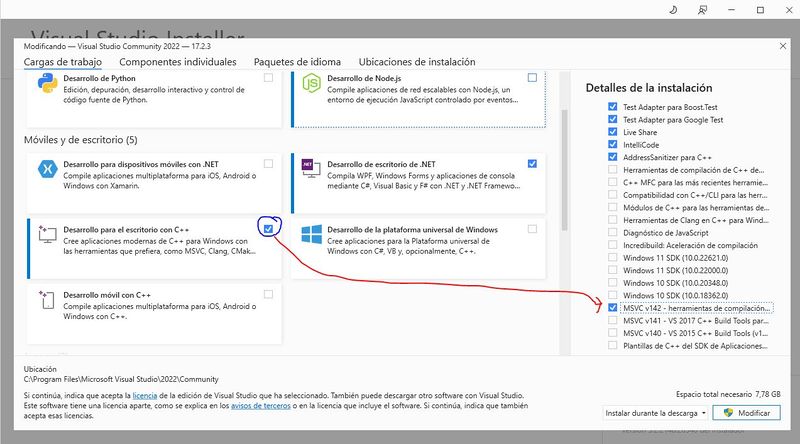Check Windows 10 SDK (10.0.20348.0)
Screen dimensions: 800x444
(613, 283)
